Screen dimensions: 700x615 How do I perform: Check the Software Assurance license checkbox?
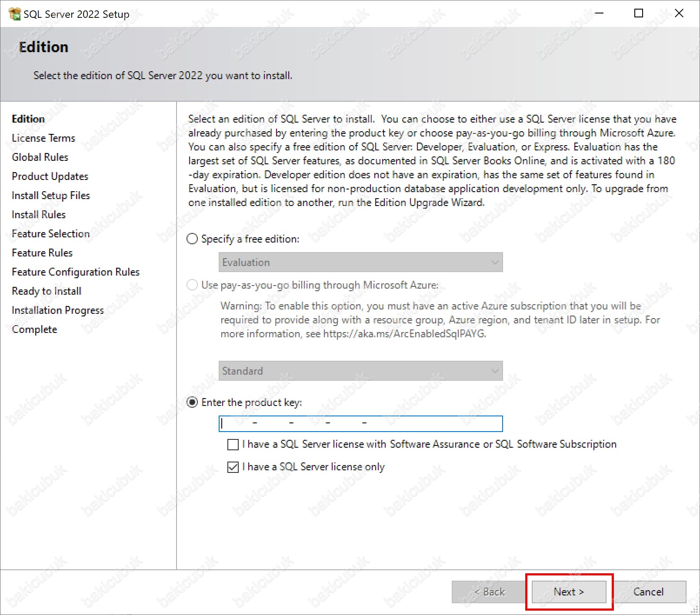(x=233, y=445)
